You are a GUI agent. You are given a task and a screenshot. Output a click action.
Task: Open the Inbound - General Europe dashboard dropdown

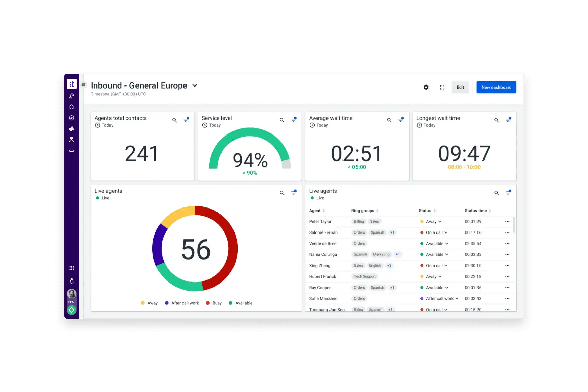point(195,86)
